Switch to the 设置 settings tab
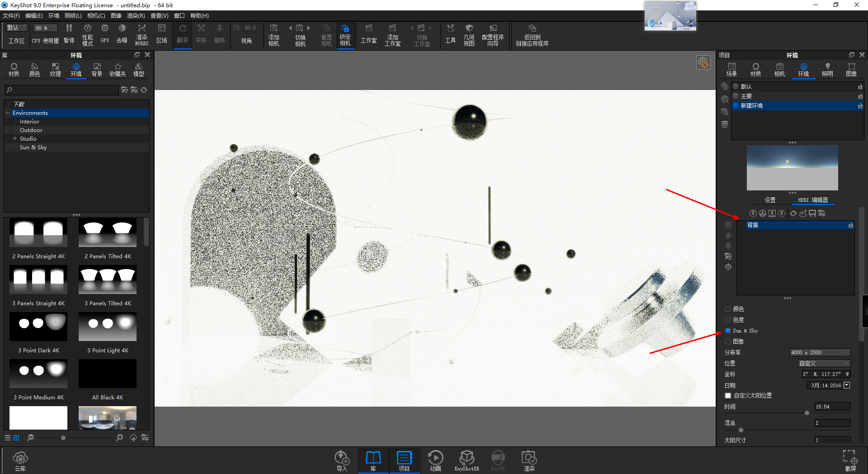Screen dimensions: 868x474 coord(770,200)
